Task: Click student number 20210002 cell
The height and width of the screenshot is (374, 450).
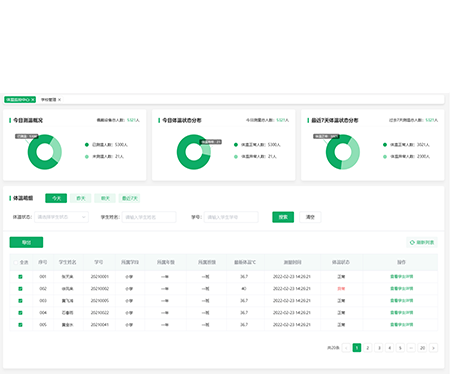Action: [100, 289]
